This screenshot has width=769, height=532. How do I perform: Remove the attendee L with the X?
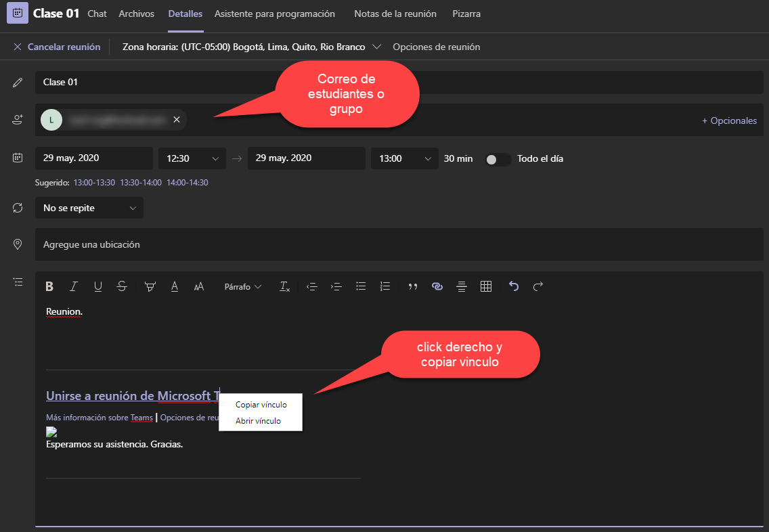point(177,120)
